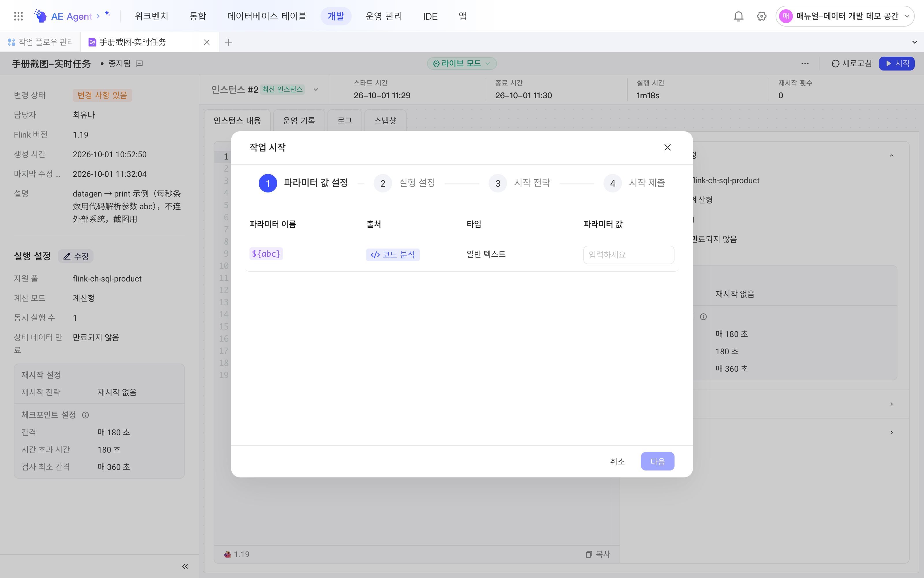The image size is (924, 578).
Task: Click info icon in right panel checkpoint section
Action: 703,317
